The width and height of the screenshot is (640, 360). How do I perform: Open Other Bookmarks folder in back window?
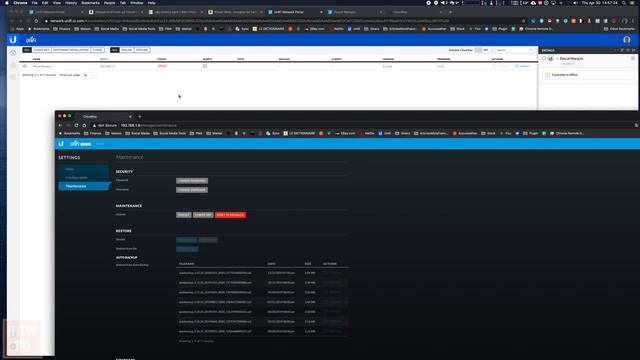620,29
